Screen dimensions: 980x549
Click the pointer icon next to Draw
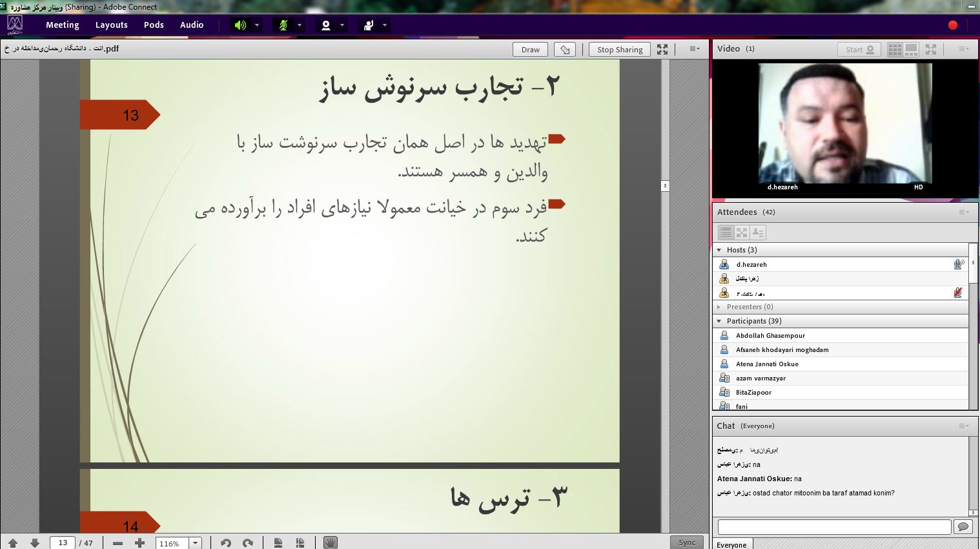(x=565, y=50)
